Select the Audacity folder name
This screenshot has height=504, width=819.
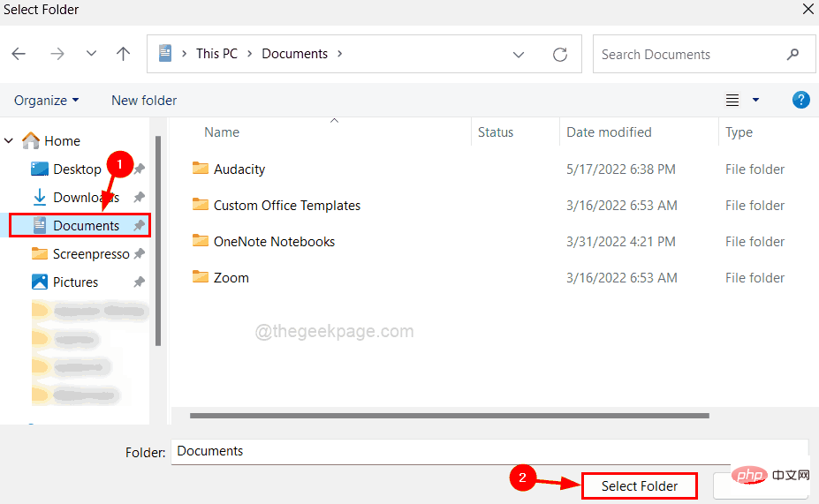(x=239, y=169)
